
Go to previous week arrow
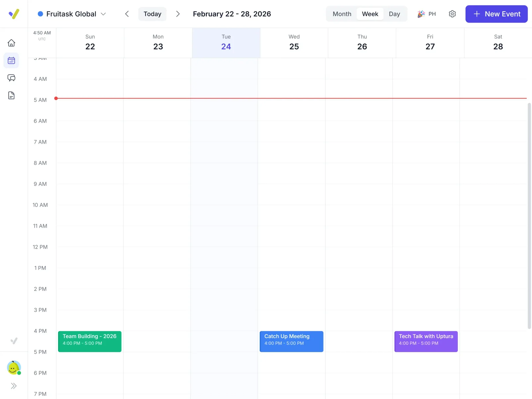pos(127,14)
